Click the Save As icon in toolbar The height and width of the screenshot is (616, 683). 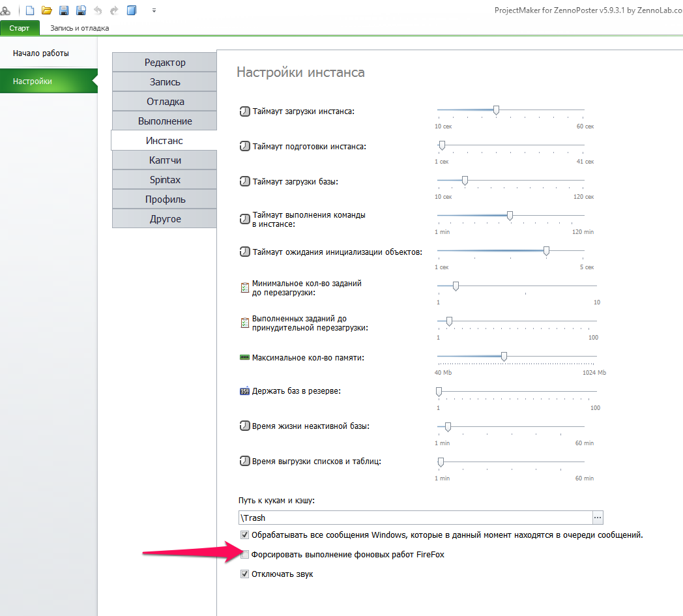pyautogui.click(x=81, y=10)
